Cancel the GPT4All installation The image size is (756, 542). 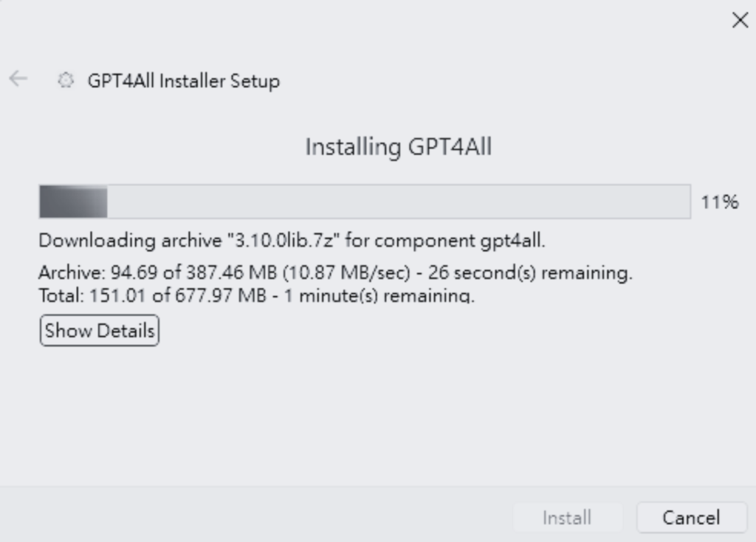pos(691,518)
